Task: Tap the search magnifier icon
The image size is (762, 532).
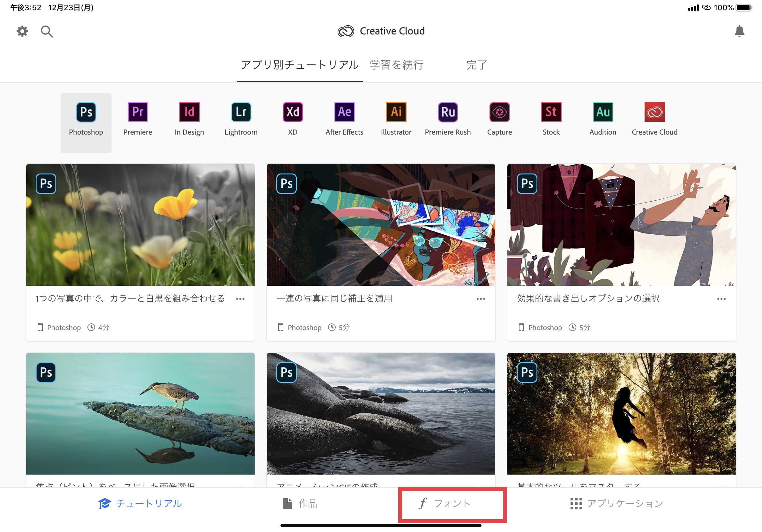Action: click(47, 32)
